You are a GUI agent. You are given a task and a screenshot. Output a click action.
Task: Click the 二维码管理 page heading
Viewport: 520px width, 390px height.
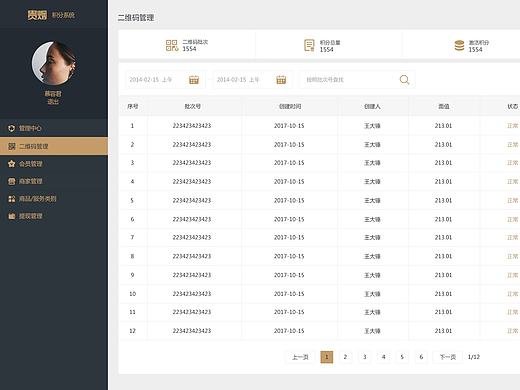[136, 17]
